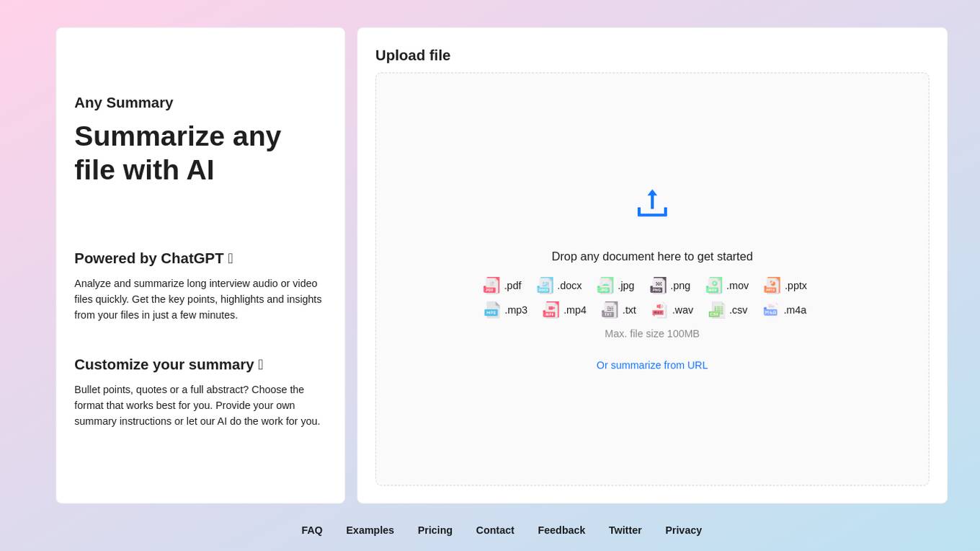Image resolution: width=980 pixels, height=551 pixels.
Task: Click the blue upload arrow icon
Action: pyautogui.click(x=652, y=203)
